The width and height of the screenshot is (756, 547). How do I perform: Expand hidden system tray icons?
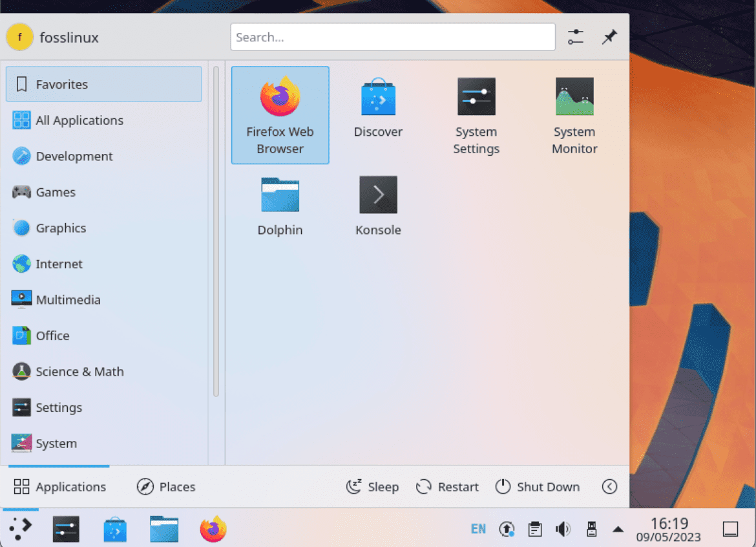coord(618,528)
